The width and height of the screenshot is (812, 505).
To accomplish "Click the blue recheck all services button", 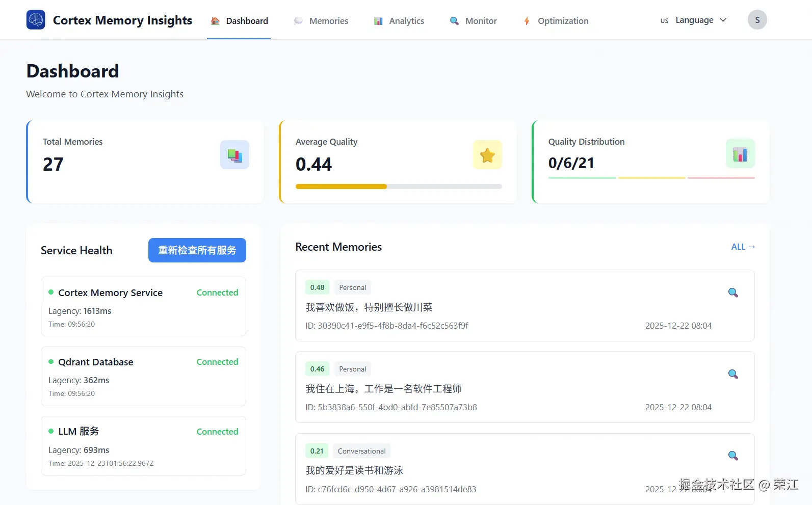I will [197, 250].
